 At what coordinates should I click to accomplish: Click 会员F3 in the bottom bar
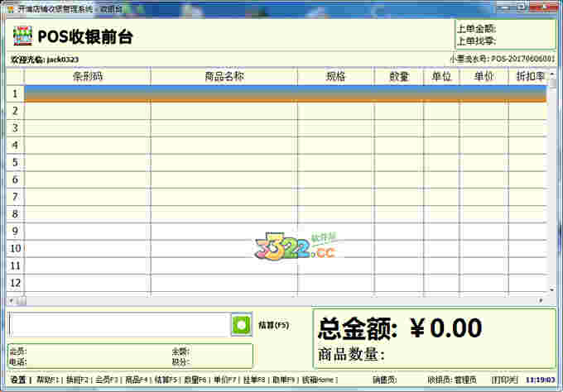point(107,380)
